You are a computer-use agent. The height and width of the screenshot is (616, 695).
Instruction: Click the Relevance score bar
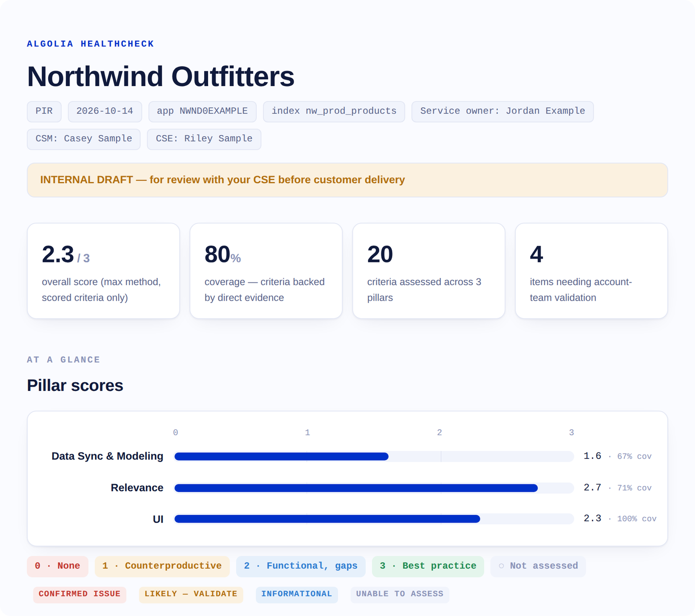click(374, 488)
